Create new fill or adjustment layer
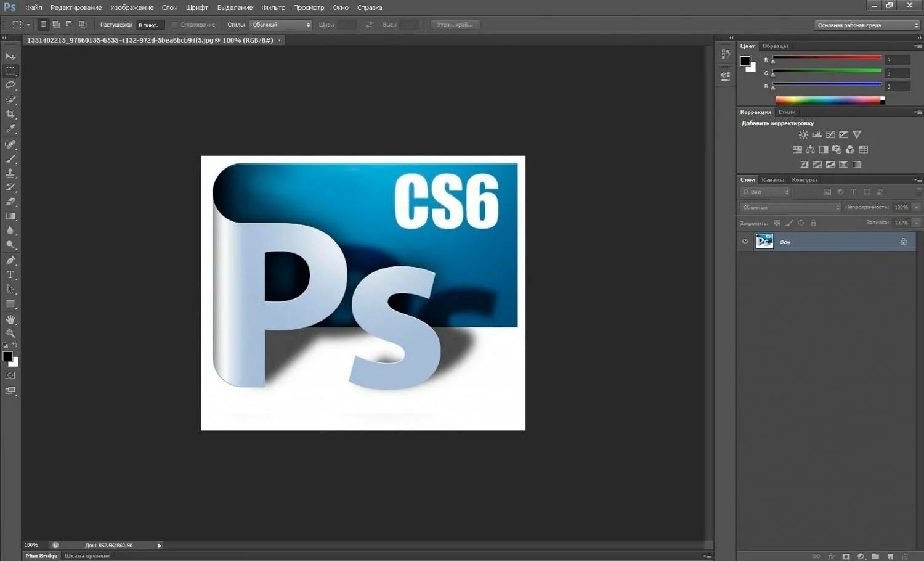Image resolution: width=924 pixels, height=561 pixels. tap(861, 556)
